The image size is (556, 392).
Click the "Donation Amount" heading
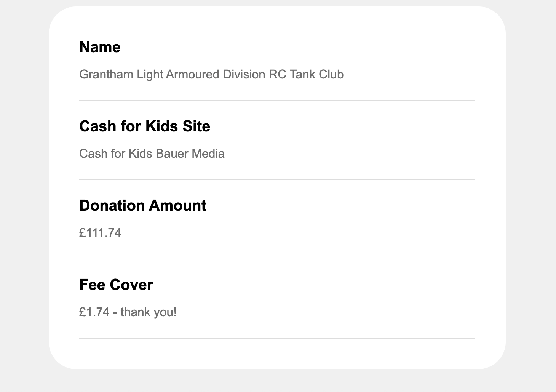pos(143,206)
